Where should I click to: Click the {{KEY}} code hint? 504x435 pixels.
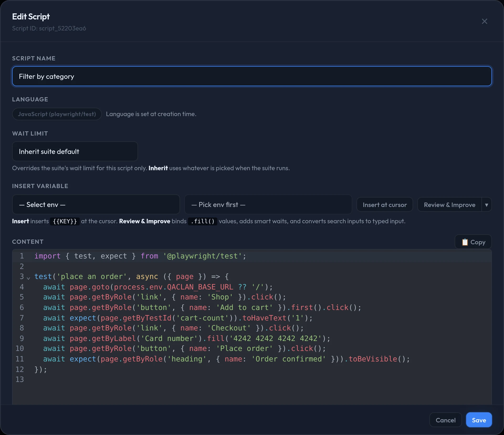tap(65, 221)
